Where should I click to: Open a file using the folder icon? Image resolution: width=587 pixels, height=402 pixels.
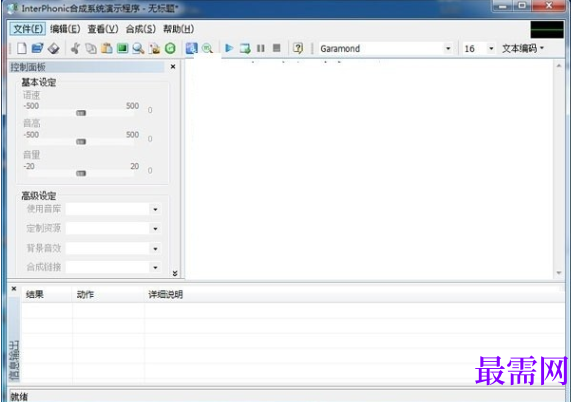[x=37, y=48]
